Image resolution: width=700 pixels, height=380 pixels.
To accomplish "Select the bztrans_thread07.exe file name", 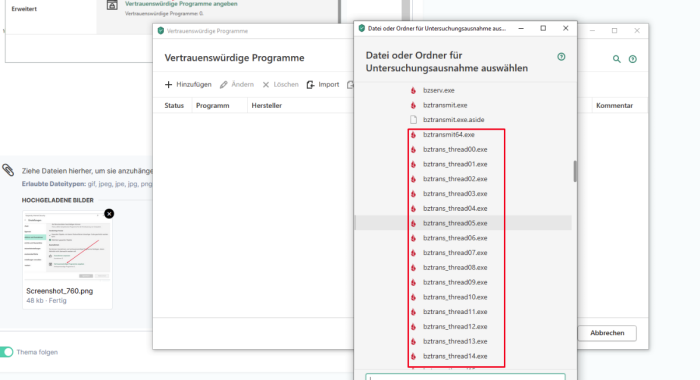I will coord(455,252).
